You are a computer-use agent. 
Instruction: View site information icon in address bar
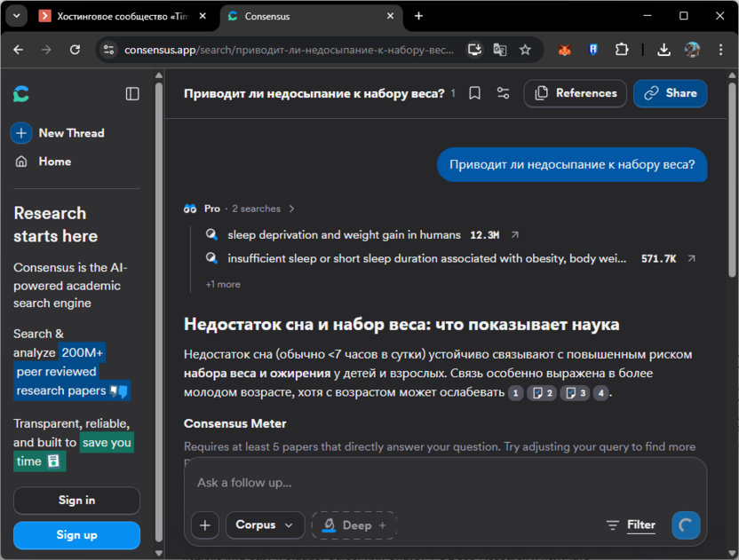coord(109,50)
